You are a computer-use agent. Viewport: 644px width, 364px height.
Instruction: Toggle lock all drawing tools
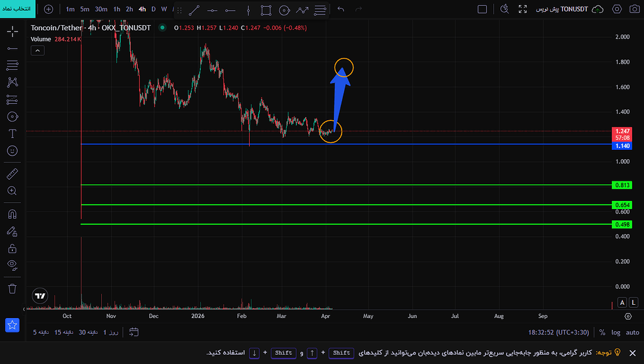click(x=13, y=248)
